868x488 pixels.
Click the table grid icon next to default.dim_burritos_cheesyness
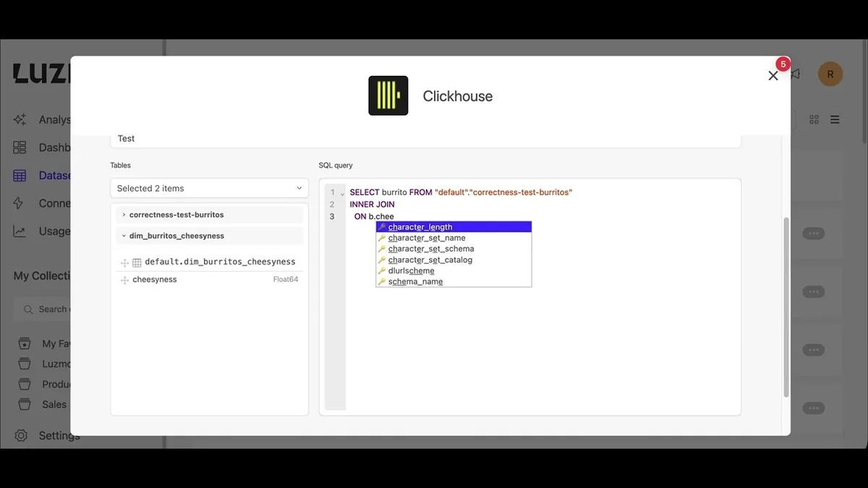[x=137, y=262]
